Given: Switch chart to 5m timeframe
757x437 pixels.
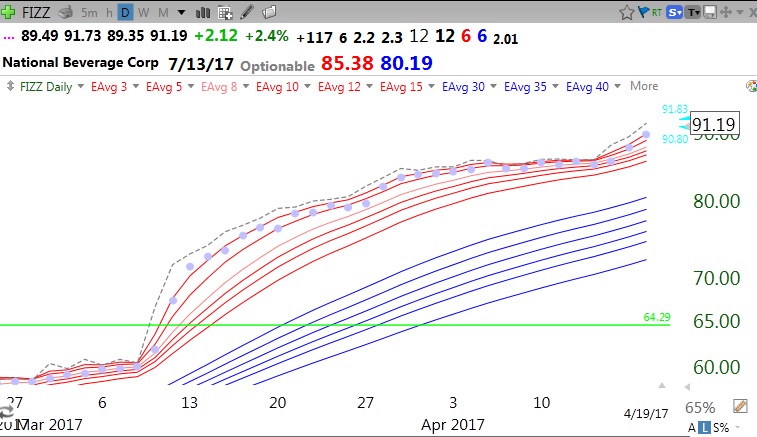Looking at the screenshot, I should [x=89, y=13].
